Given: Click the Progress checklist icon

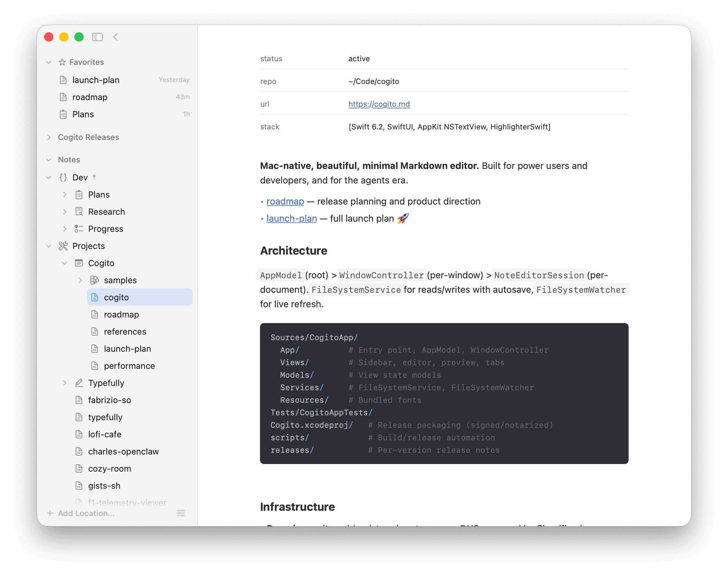Looking at the screenshot, I should pyautogui.click(x=79, y=229).
